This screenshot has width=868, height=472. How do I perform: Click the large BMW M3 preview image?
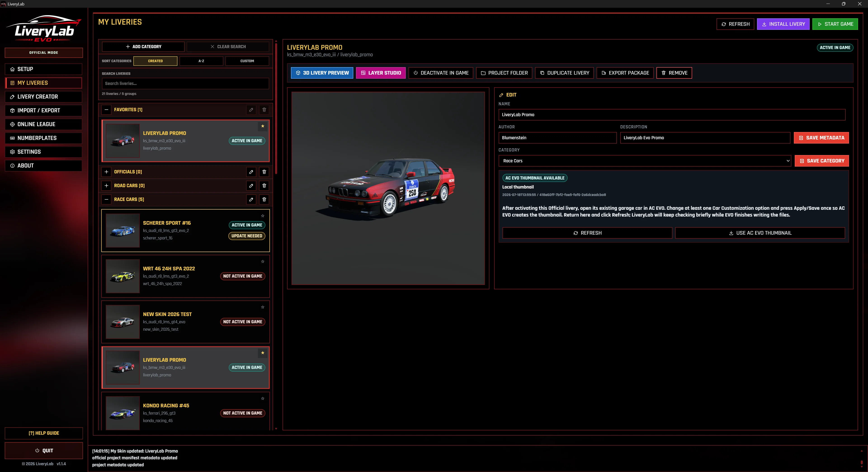[388, 188]
